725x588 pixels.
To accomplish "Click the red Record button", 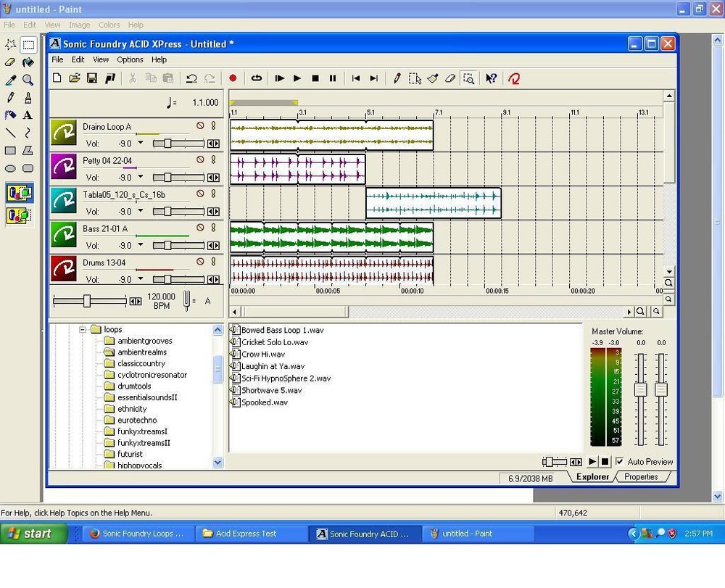I will [232, 78].
